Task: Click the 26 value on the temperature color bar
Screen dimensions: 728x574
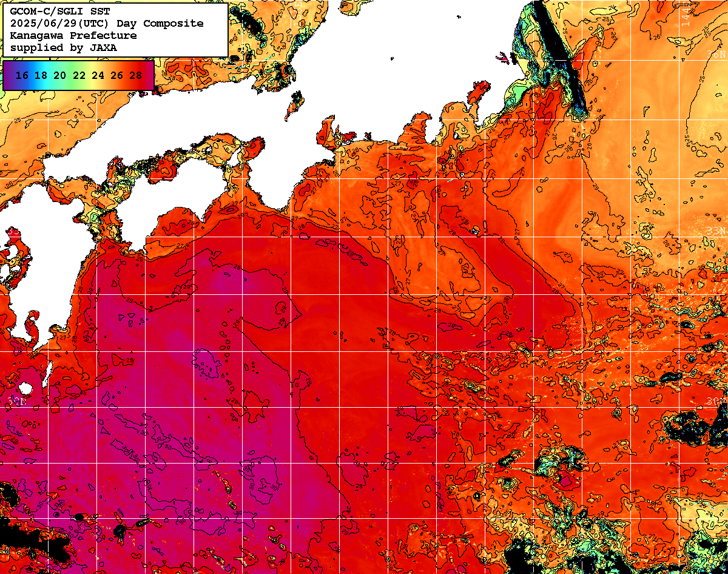Action: coord(116,75)
